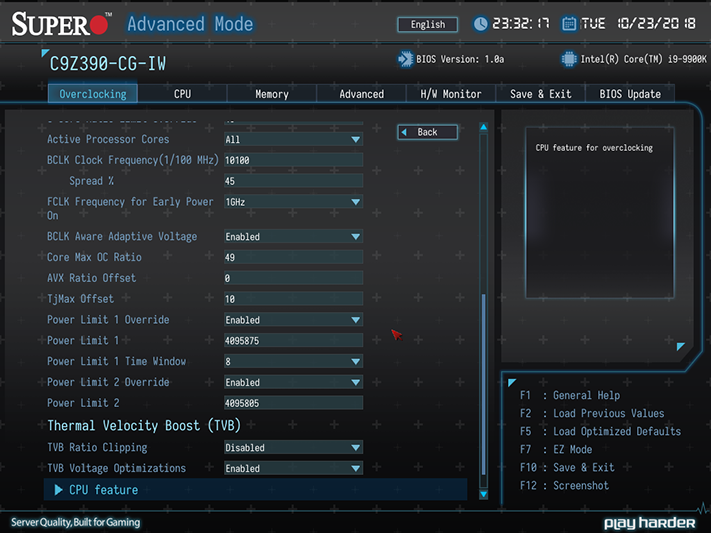
Task: Click F1 General Help entry
Action: pyautogui.click(x=570, y=396)
